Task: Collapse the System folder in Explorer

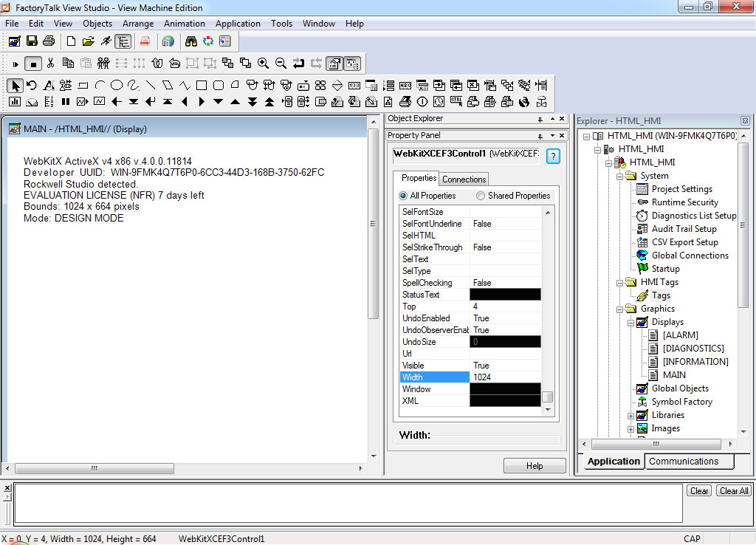Action: tap(619, 176)
